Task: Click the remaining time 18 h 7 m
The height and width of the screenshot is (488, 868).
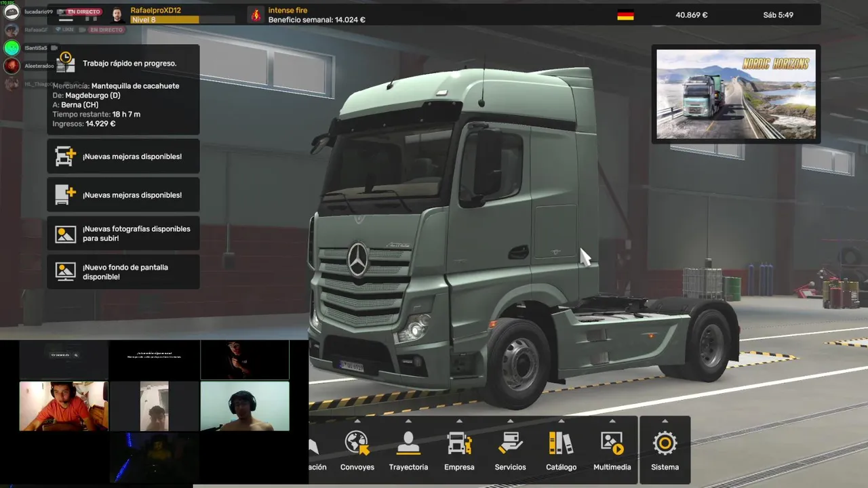Action: [126, 115]
